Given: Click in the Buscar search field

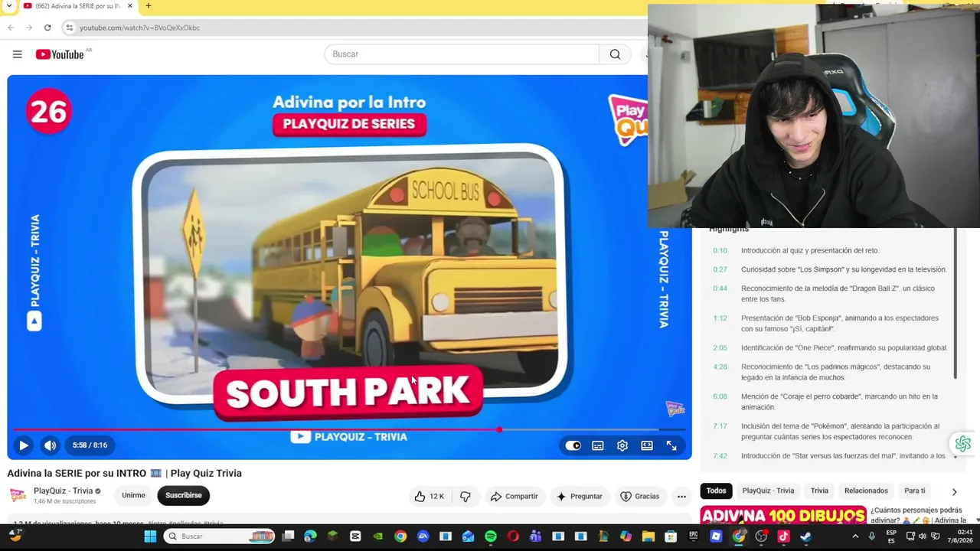Looking at the screenshot, I should [x=462, y=54].
